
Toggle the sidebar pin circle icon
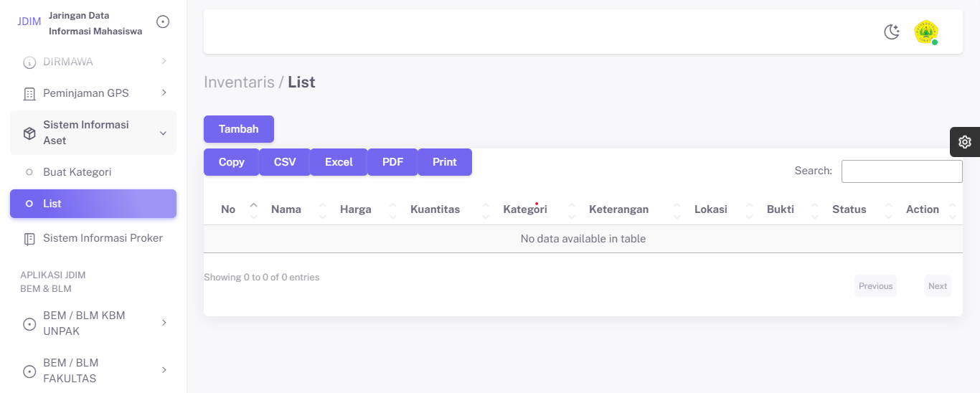click(163, 22)
